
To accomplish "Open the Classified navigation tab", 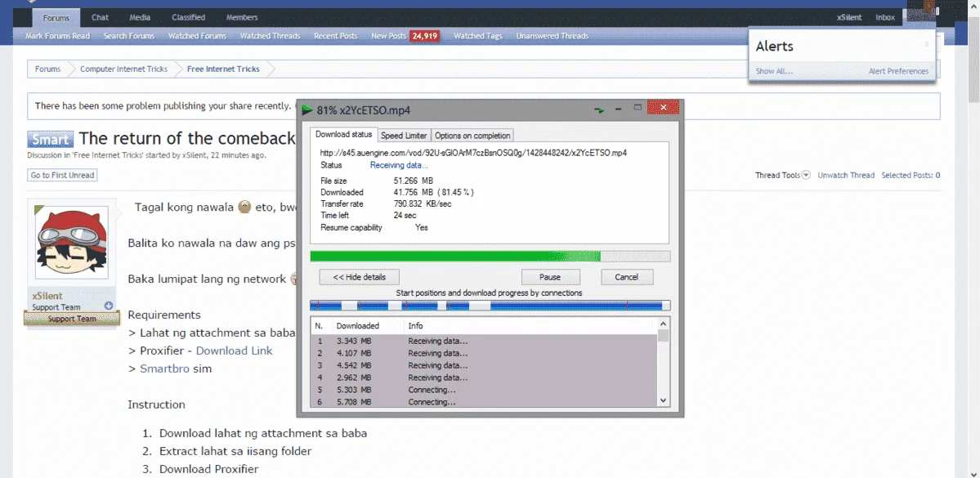I will pyautogui.click(x=189, y=17).
